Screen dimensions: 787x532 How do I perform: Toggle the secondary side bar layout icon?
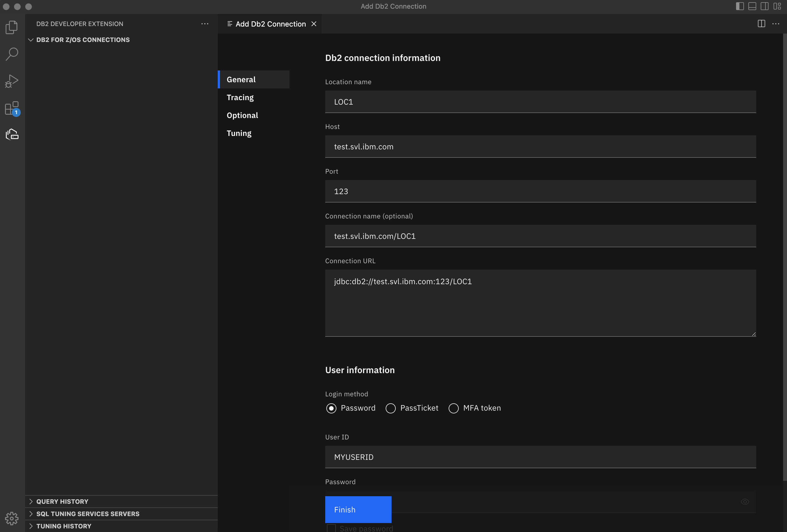[x=764, y=6]
